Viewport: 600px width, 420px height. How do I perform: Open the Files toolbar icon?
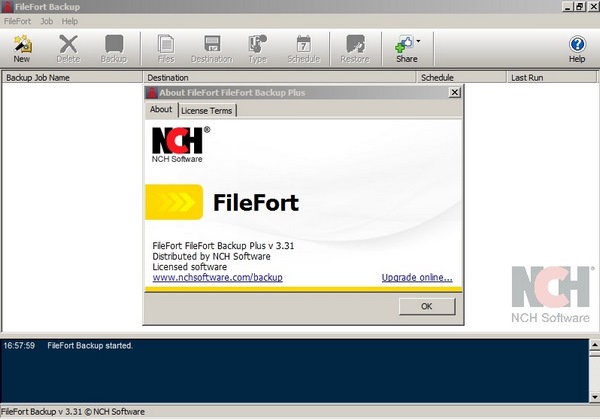point(166,44)
